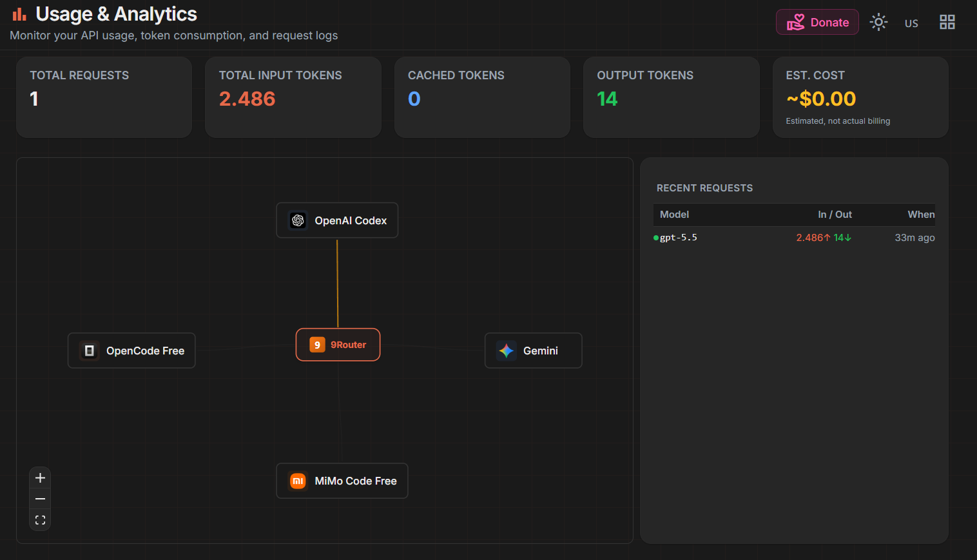
Task: Click the When column header
Action: [922, 215]
